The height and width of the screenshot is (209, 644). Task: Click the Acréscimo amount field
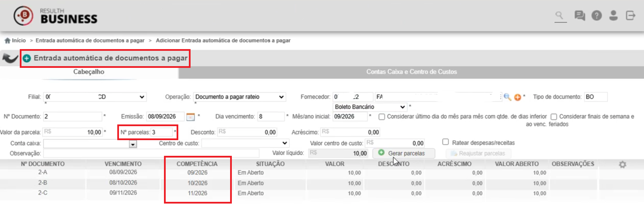tap(350, 132)
